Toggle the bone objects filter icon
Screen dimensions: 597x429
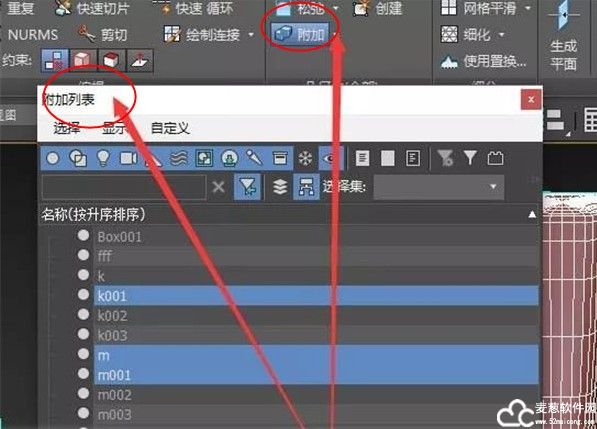254,158
